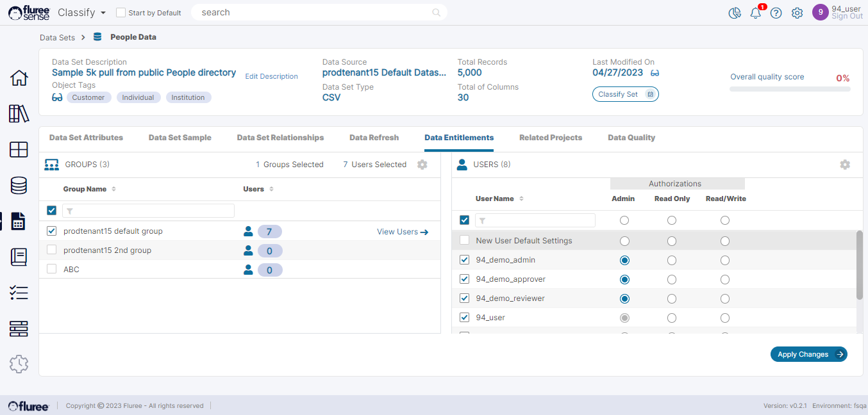Viewport: 868px width, 415px height.
Task: Check the prodtenant15 2nd group checkbox
Action: 52,250
